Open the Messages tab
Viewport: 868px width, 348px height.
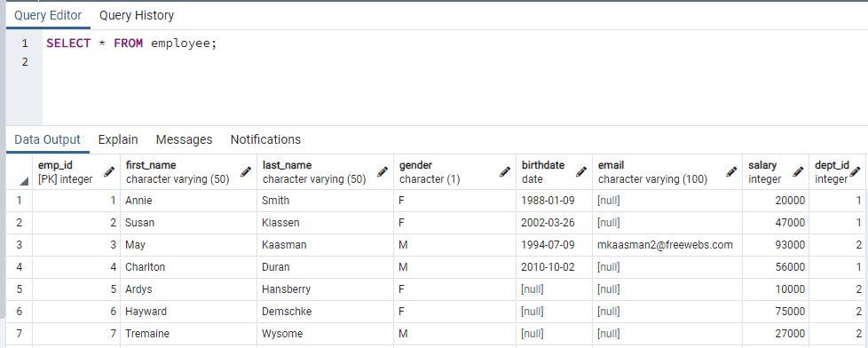pyautogui.click(x=185, y=139)
